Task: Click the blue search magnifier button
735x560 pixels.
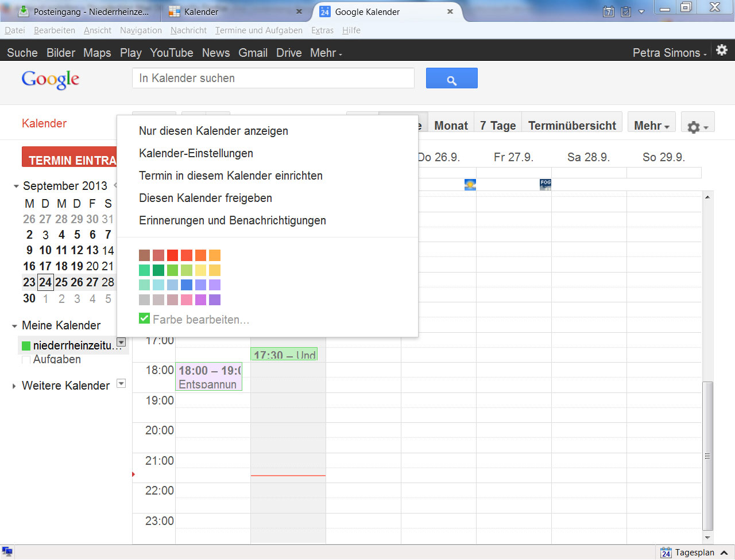Action: pos(451,79)
